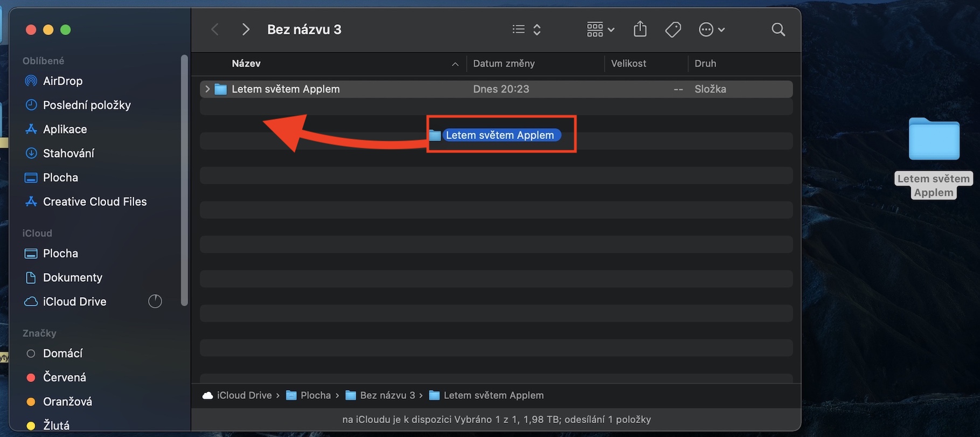980x437 pixels.
Task: Close the Finder window with red button
Action: [31, 30]
